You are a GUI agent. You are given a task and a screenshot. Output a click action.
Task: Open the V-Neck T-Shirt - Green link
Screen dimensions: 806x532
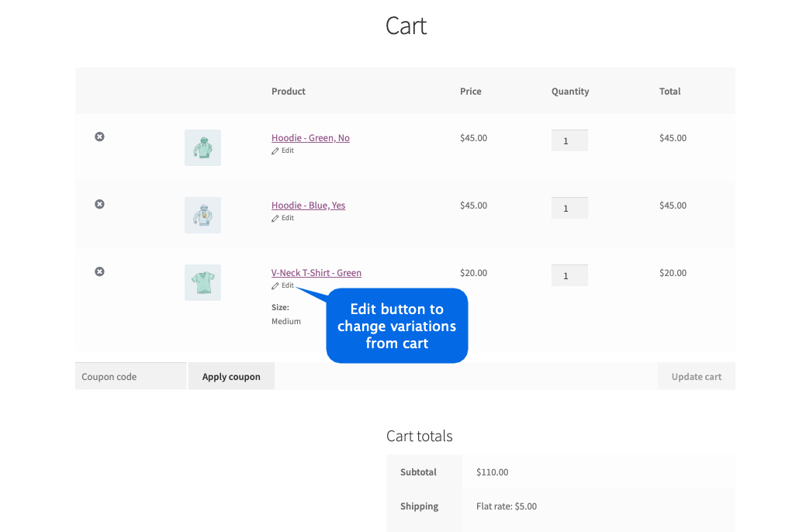click(x=317, y=273)
